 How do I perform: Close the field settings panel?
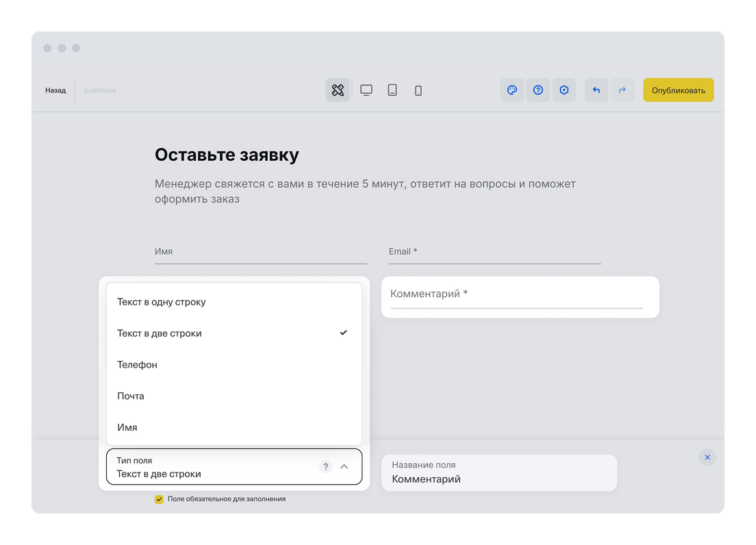707,457
